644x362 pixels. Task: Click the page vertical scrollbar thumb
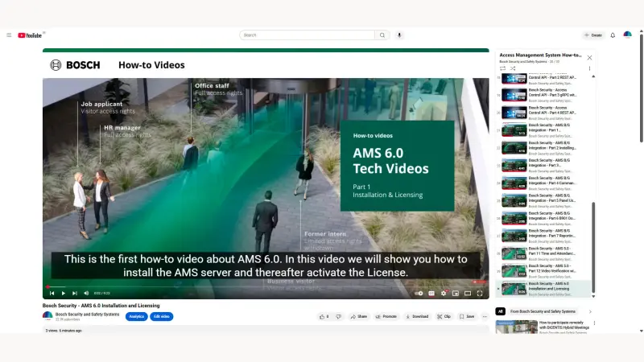pos(641,88)
